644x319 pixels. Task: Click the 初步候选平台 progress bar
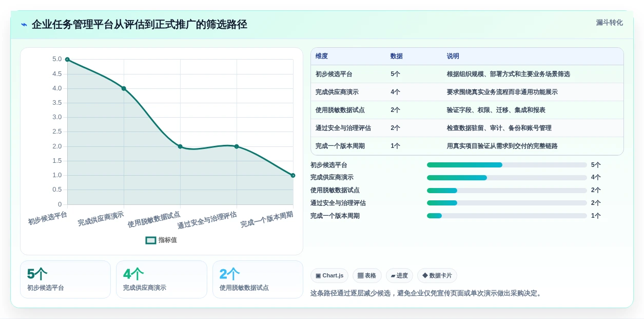pos(507,165)
